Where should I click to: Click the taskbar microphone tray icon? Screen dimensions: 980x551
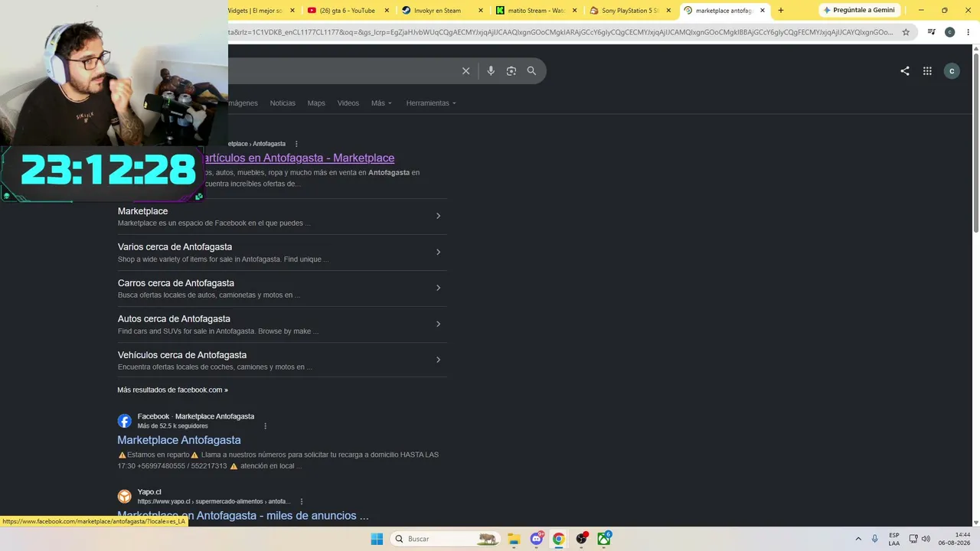pyautogui.click(x=875, y=539)
